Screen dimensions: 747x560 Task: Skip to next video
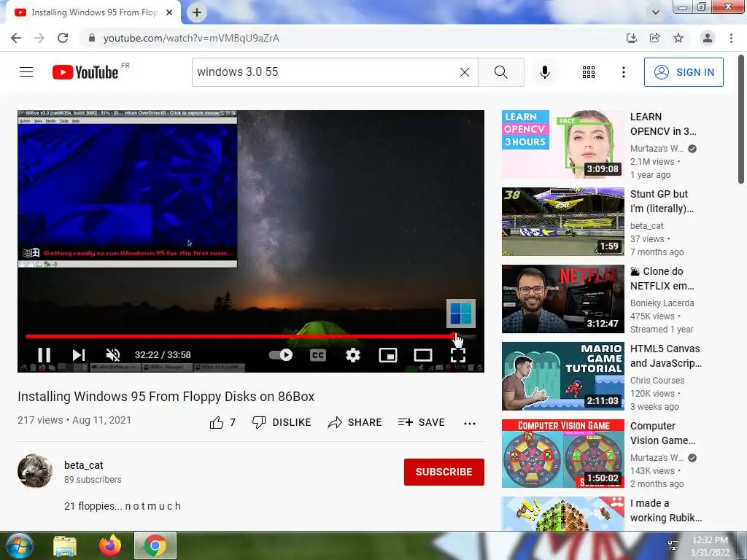tap(79, 355)
